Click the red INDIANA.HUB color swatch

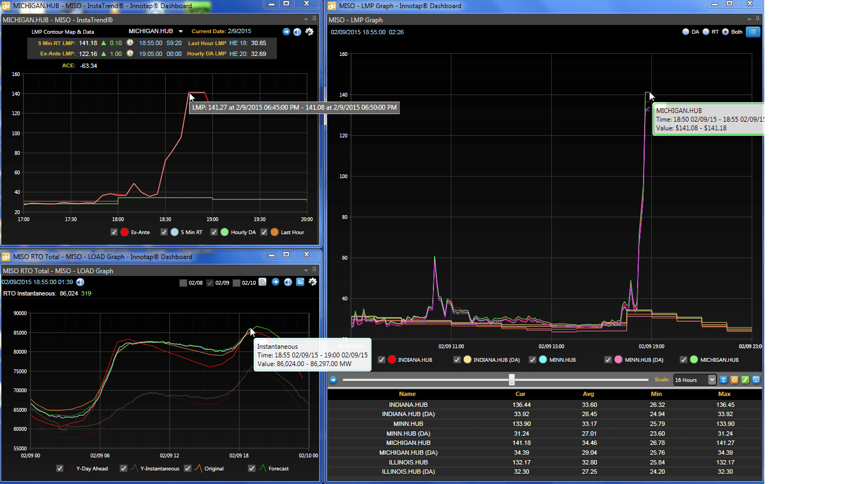pyautogui.click(x=392, y=360)
